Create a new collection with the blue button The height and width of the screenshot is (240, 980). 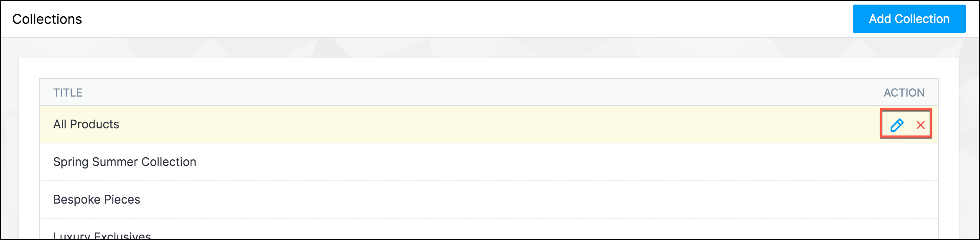(909, 19)
